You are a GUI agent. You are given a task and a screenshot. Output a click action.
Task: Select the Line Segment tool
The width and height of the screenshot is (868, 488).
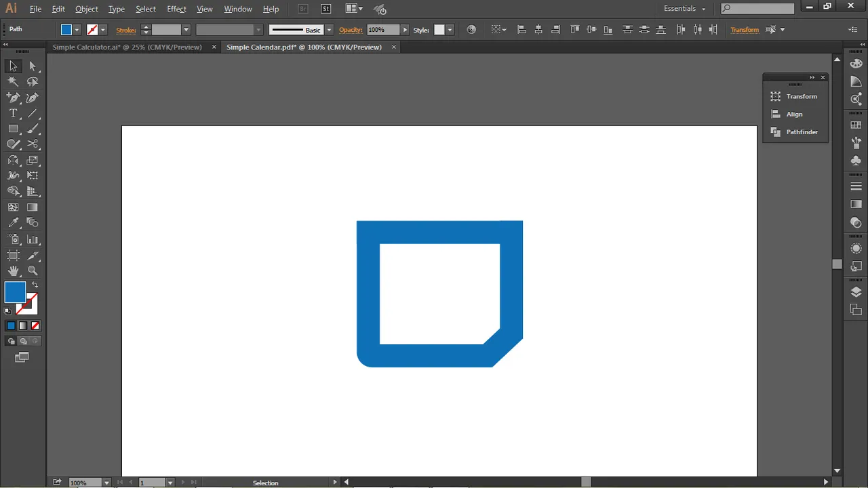(33, 113)
